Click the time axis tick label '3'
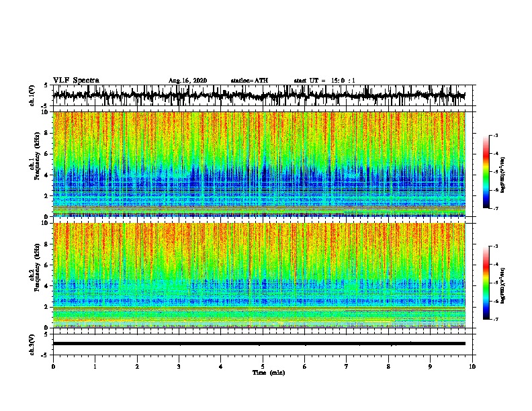Viewport: 532px width, 411px height. (179, 367)
